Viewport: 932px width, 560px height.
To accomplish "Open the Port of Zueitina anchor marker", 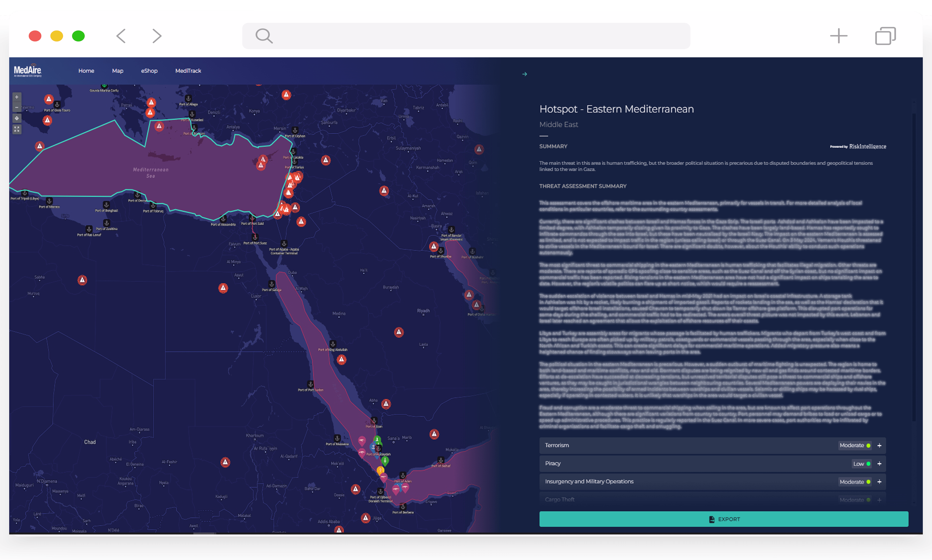I will tap(107, 223).
